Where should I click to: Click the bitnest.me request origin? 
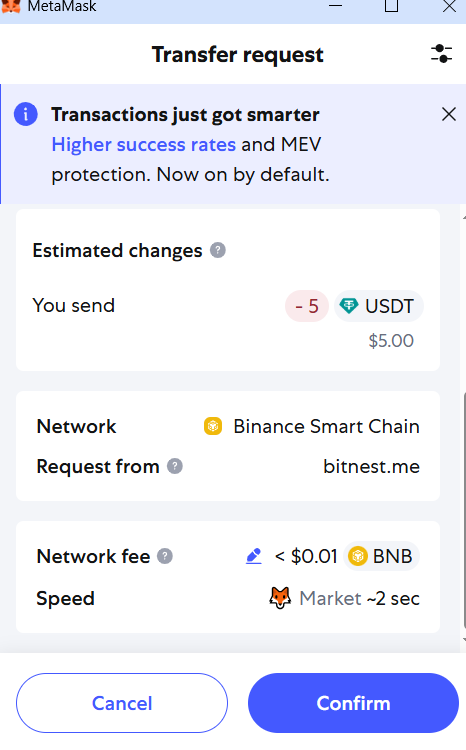tap(371, 466)
